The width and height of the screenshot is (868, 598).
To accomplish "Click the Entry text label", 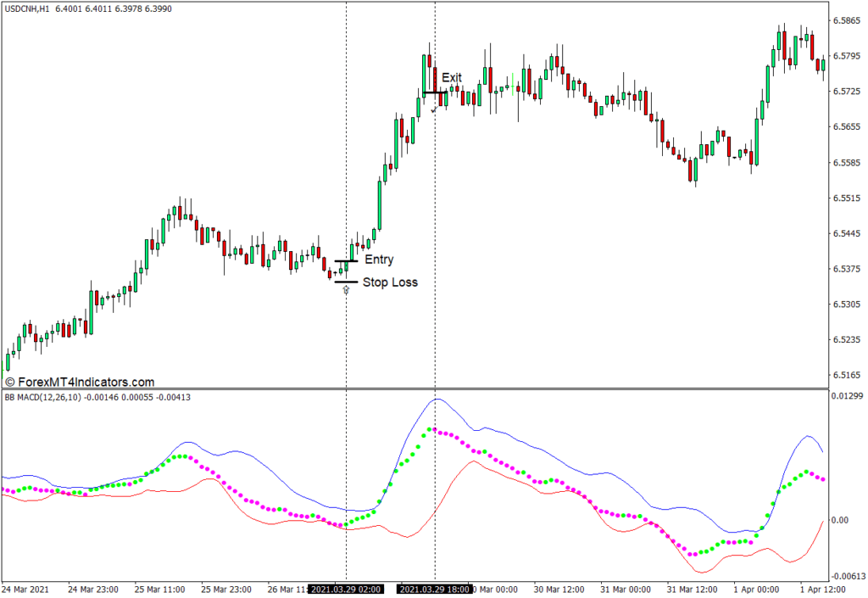I will 379,260.
